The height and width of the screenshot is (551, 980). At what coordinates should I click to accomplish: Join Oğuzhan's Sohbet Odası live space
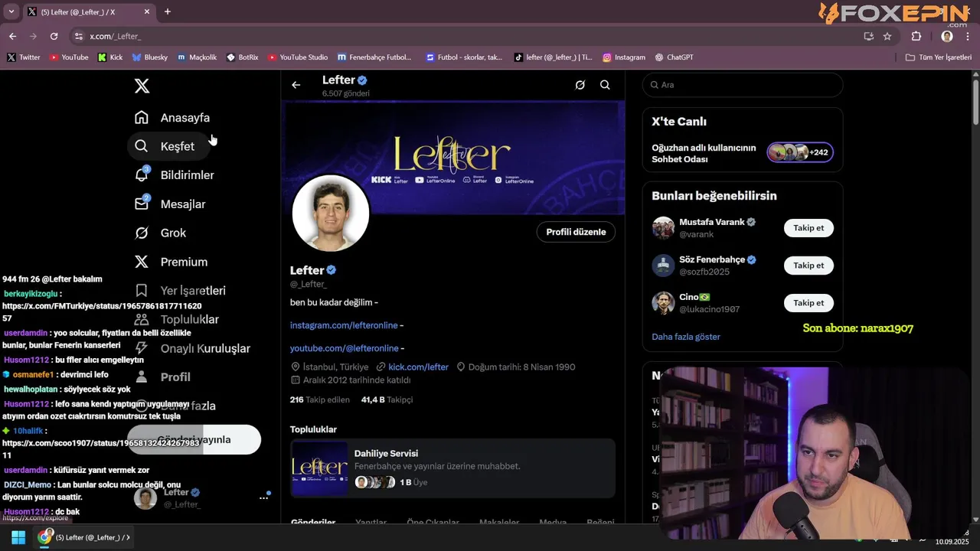pyautogui.click(x=743, y=153)
